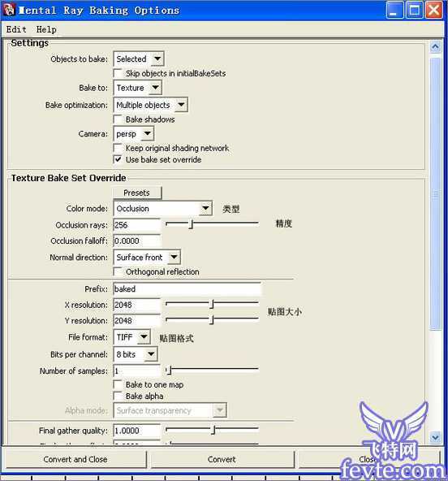
Task: Click the Maya app icon in title bar
Action: coord(9,10)
